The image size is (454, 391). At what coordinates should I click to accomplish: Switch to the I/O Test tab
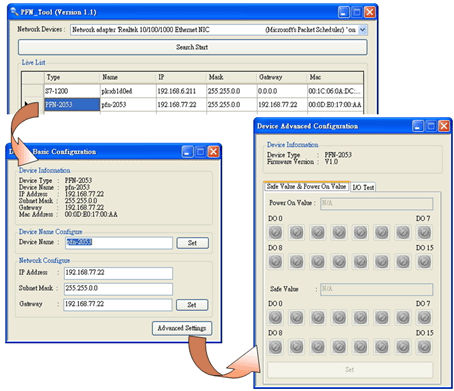[363, 187]
